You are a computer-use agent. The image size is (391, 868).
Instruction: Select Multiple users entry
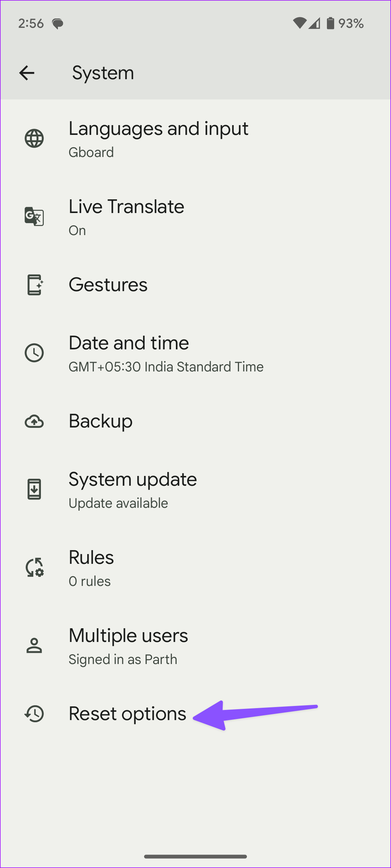(x=128, y=646)
